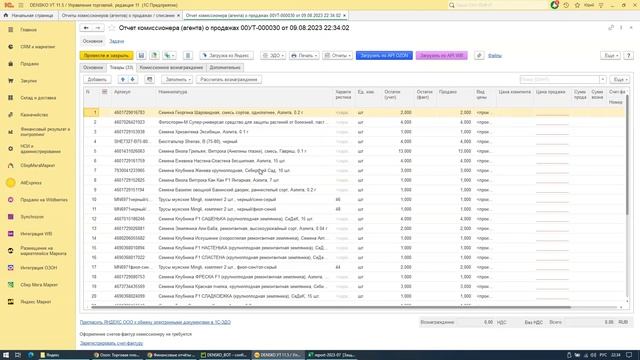Open Продажи на Wildberries section
Image resolution: width=640 pixels, height=360 pixels.
pyautogui.click(x=44, y=200)
